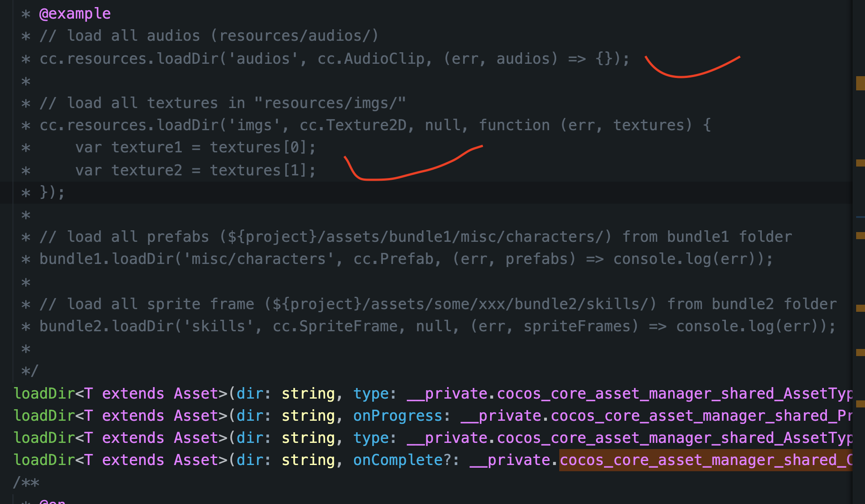Click the thin blue cursor marker in scrollbar
Viewport: 865px width, 504px height.
(x=860, y=217)
